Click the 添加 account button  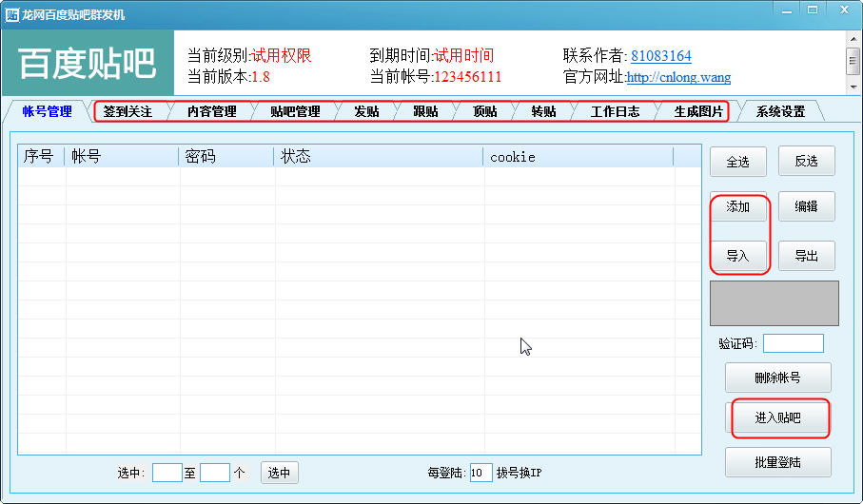(738, 206)
